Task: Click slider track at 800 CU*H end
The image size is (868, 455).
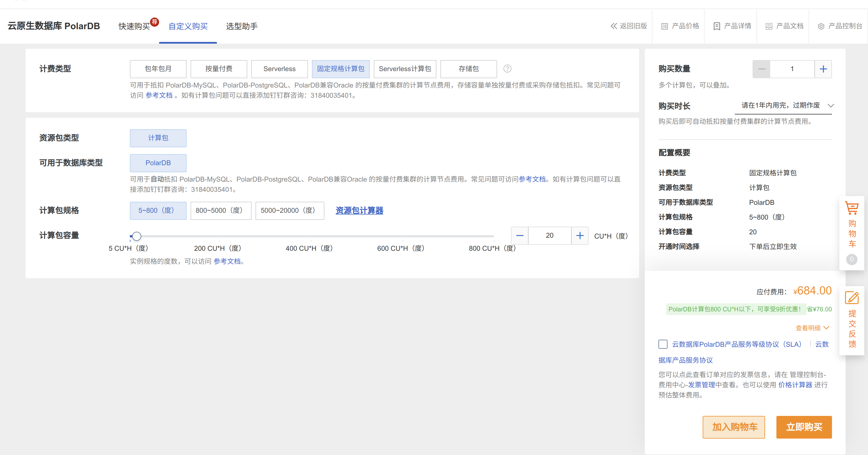Action: coord(493,236)
